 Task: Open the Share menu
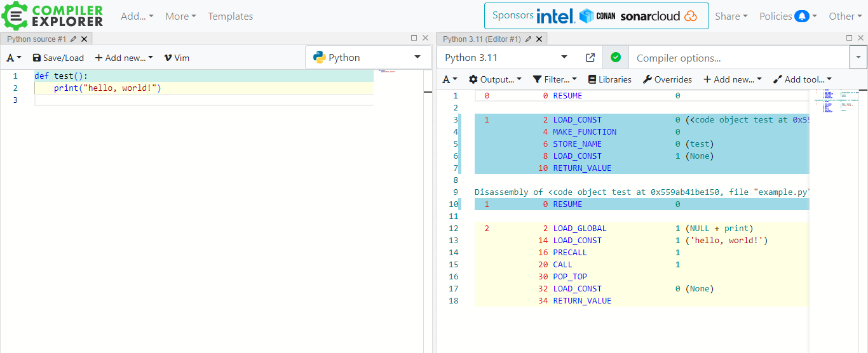(731, 17)
